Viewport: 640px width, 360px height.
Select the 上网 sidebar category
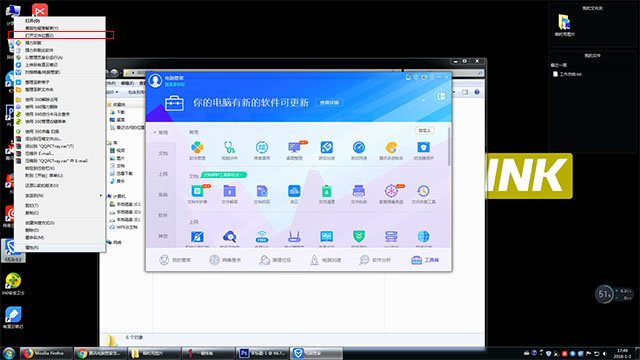pyautogui.click(x=163, y=174)
